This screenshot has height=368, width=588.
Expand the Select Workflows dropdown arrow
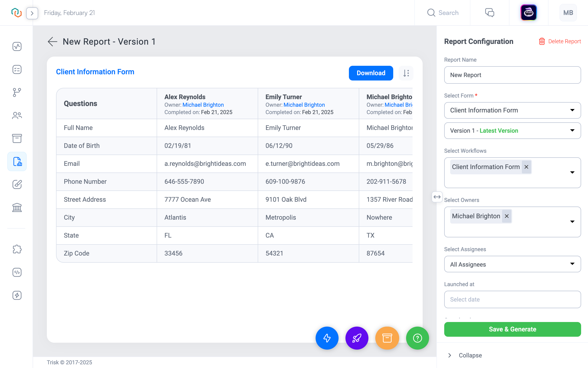point(572,172)
